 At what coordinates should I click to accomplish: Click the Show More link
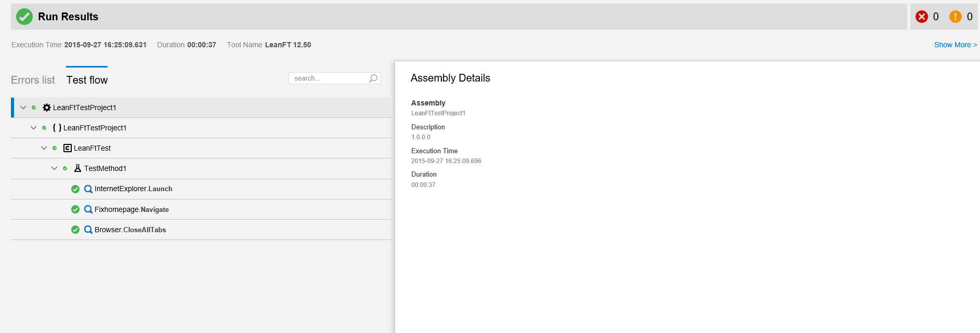(x=955, y=45)
